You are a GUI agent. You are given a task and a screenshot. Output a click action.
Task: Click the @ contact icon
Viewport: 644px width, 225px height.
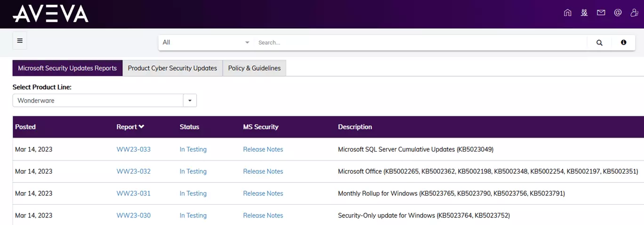click(x=618, y=13)
